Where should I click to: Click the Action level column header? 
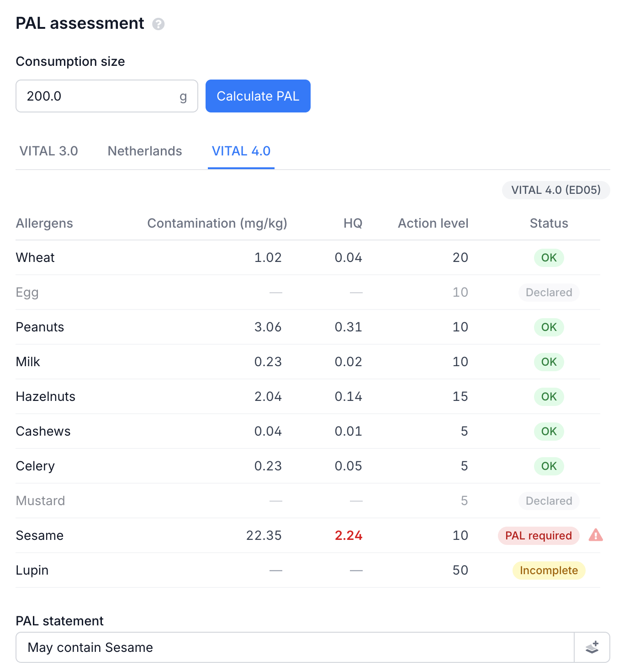433,223
